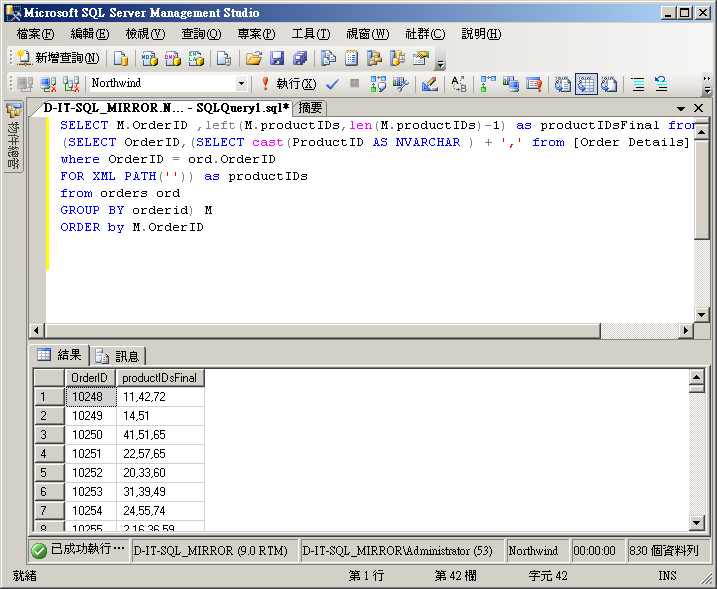Screen dimensions: 717x589
Task: Switch to the SQLQuery1.sql tab
Action: click(166, 108)
